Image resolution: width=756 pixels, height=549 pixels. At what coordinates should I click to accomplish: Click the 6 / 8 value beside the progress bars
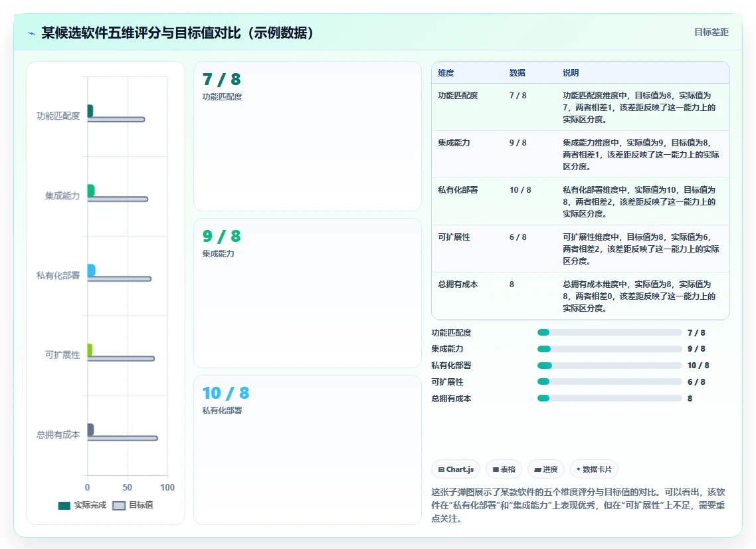click(x=696, y=382)
